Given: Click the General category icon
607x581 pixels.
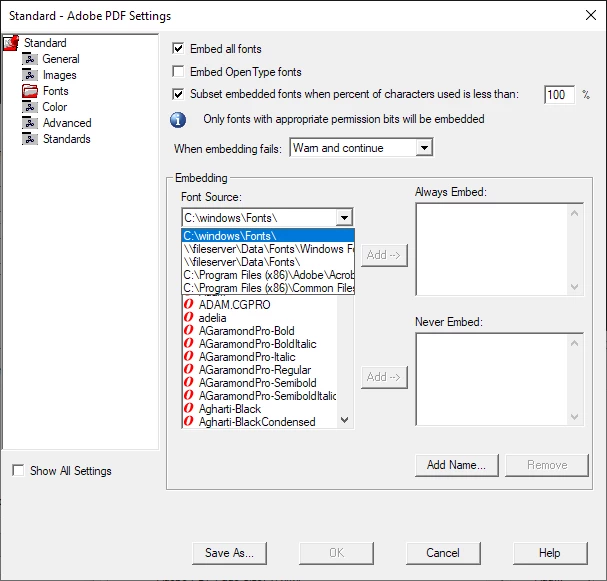Looking at the screenshot, I should (x=30, y=59).
